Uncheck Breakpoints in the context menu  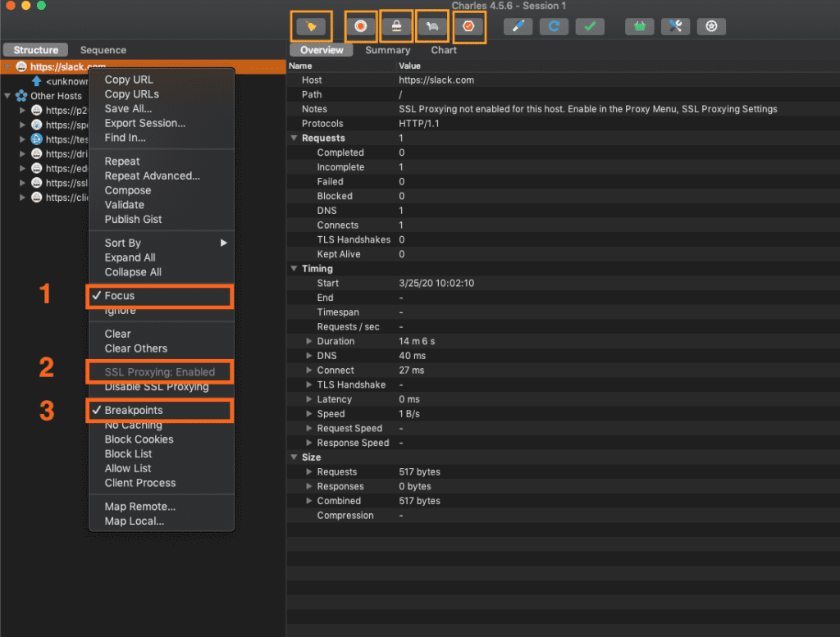coord(134,410)
